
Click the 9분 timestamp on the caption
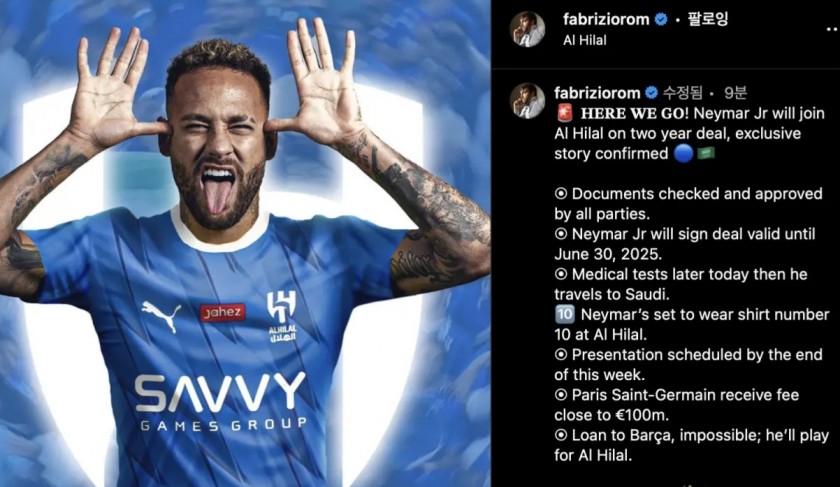735,93
